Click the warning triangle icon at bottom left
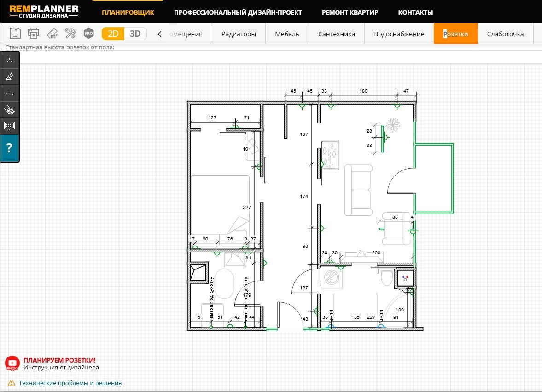Screen dimensions: 542x392 pyautogui.click(x=12, y=383)
